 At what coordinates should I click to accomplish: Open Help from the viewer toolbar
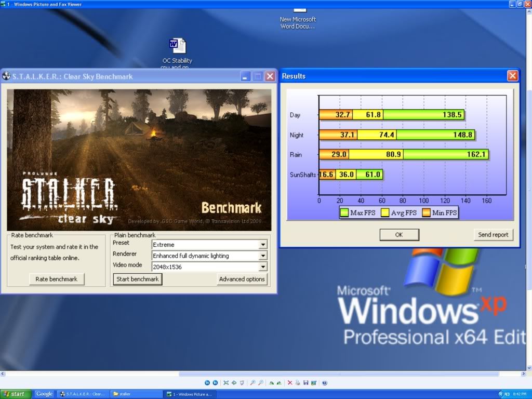coord(325,383)
